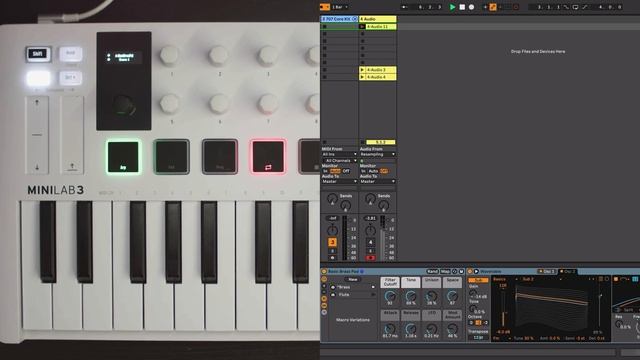
Task: Arm track 3 for recording
Action: 332,258
